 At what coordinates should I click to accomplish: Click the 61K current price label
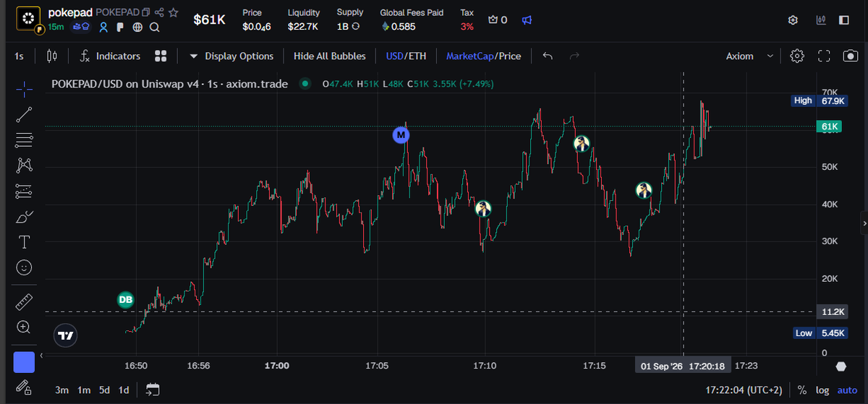[830, 127]
